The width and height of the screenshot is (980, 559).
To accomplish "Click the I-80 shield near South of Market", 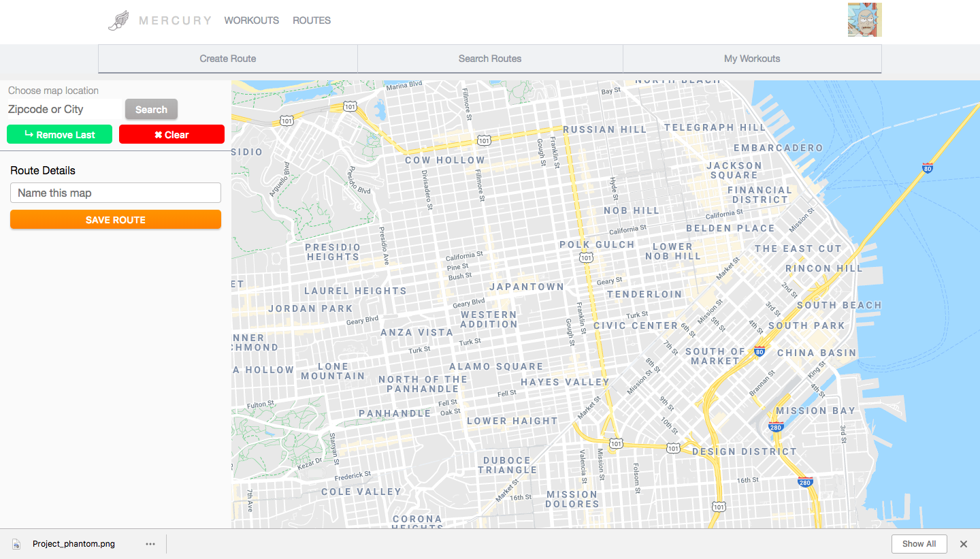I will [759, 352].
